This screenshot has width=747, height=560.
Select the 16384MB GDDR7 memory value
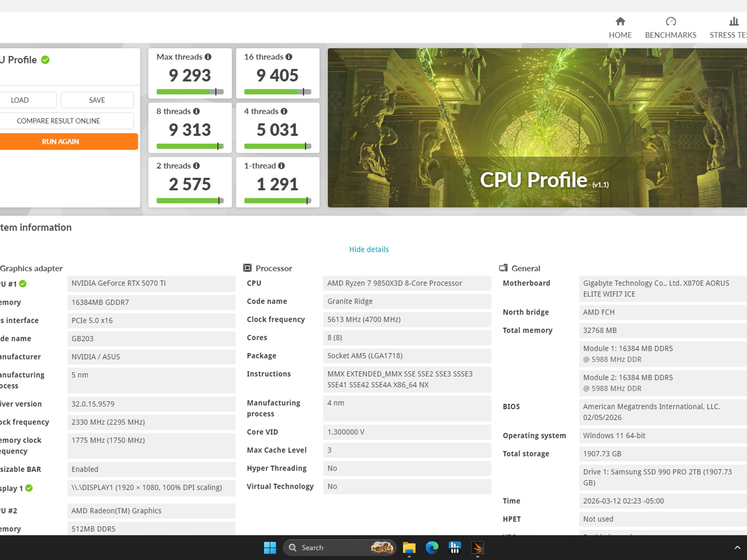click(151, 302)
